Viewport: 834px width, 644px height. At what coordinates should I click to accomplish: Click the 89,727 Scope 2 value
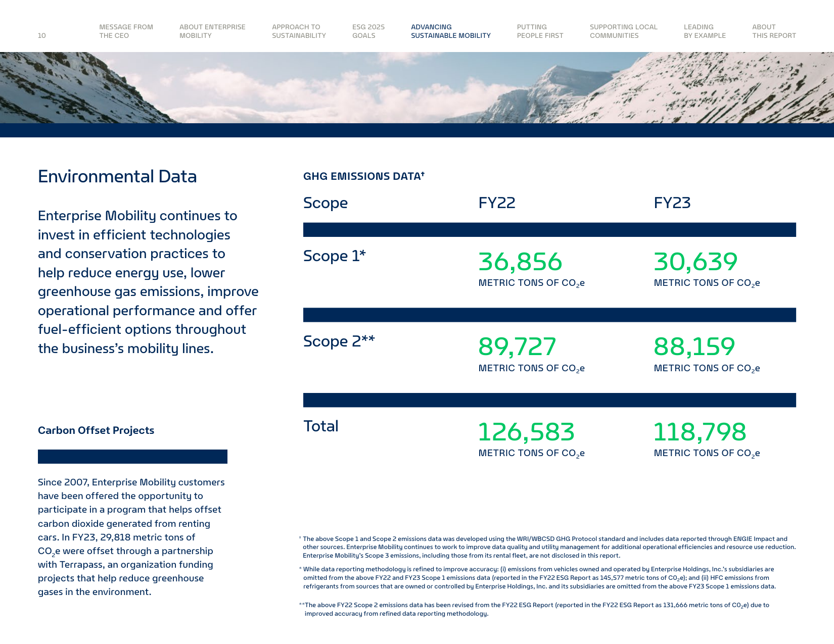[518, 346]
